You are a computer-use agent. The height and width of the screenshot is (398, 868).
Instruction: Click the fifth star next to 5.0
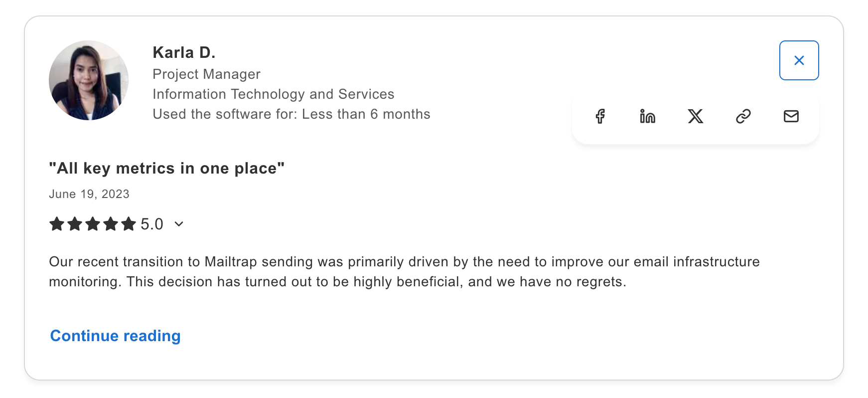[129, 224]
